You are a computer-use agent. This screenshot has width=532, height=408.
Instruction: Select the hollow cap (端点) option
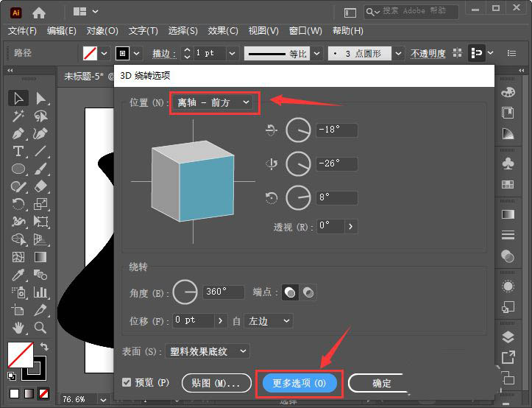[308, 292]
